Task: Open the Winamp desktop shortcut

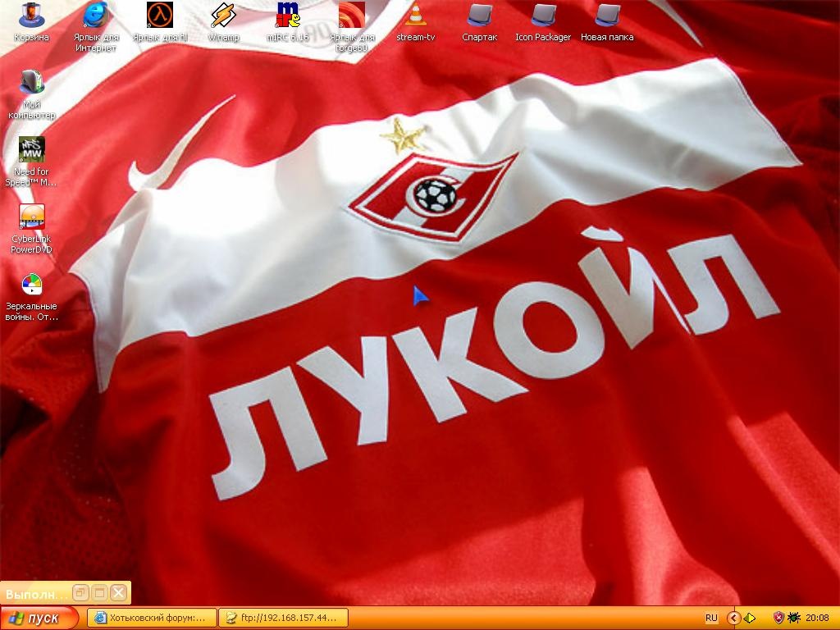Action: pyautogui.click(x=222, y=16)
